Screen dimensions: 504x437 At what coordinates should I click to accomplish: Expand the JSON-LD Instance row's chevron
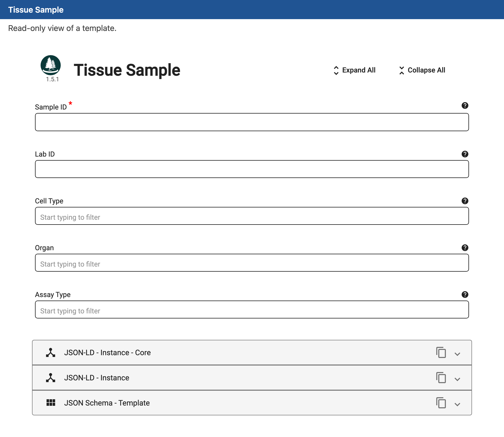[x=457, y=379]
